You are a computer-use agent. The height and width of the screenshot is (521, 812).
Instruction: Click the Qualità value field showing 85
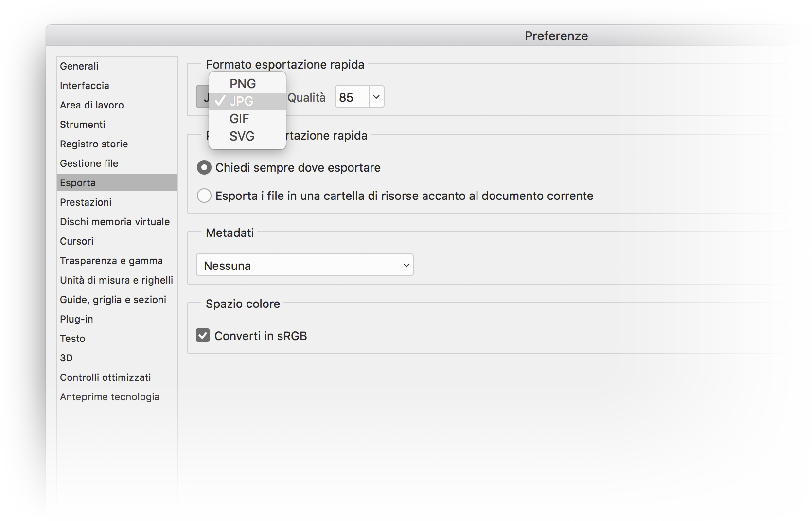[x=352, y=97]
